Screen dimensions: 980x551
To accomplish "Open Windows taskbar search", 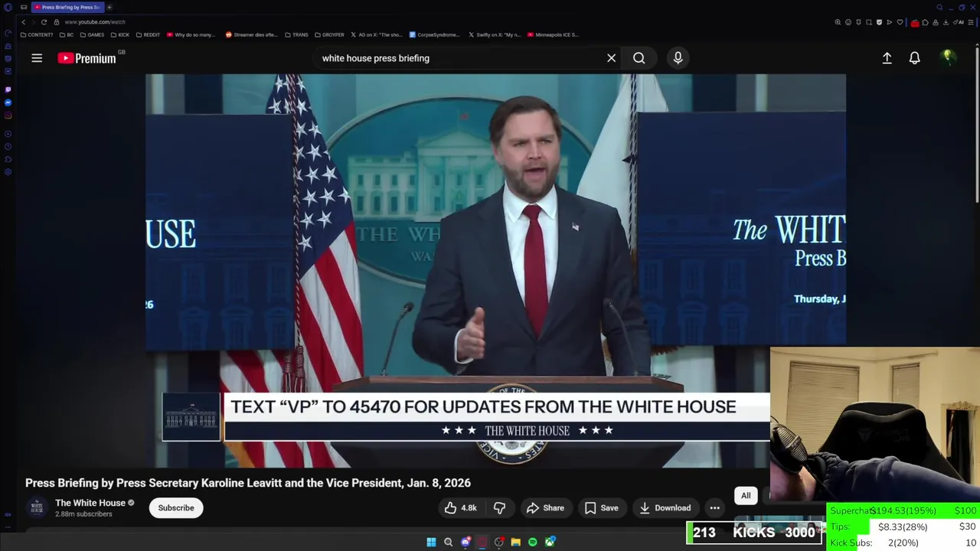I will (448, 542).
